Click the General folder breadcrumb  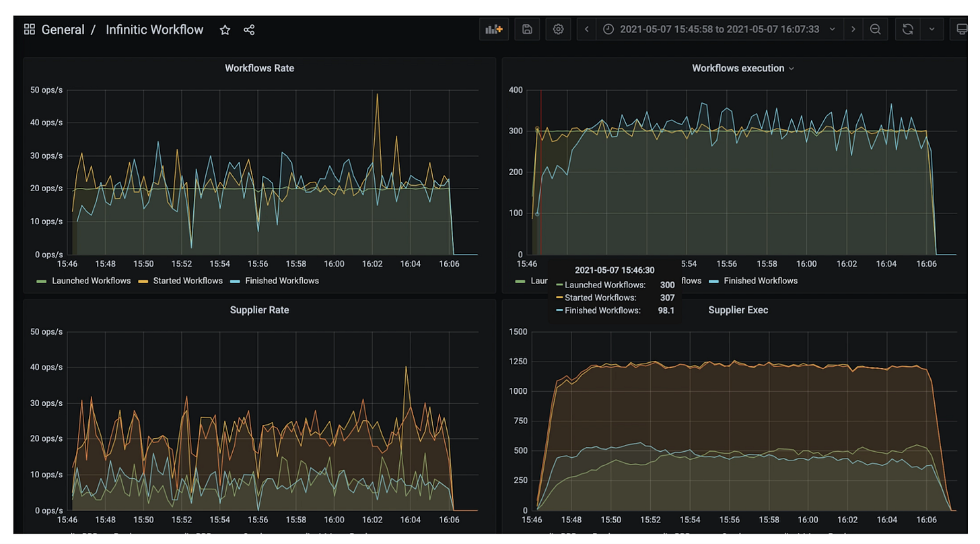coord(63,30)
